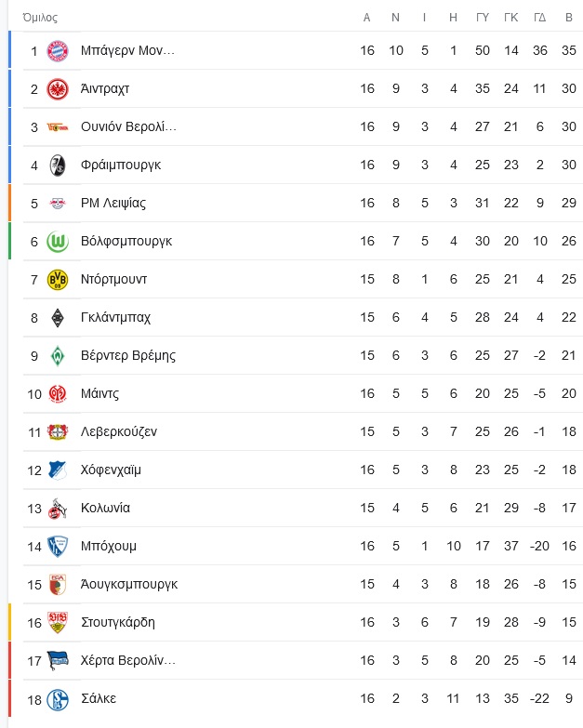This screenshot has width=583, height=728.
Task: Open the Γκλάντμπαχ team link
Action: (115, 318)
